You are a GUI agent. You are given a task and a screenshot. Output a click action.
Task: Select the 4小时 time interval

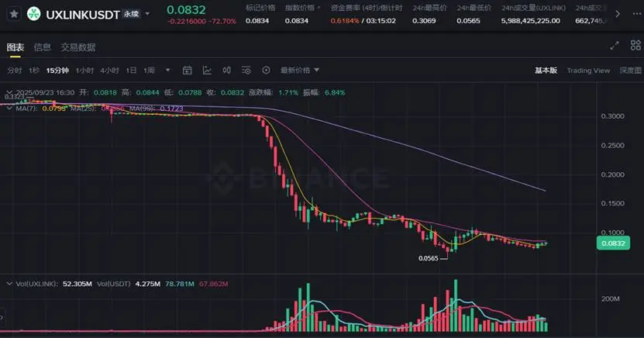coord(110,71)
